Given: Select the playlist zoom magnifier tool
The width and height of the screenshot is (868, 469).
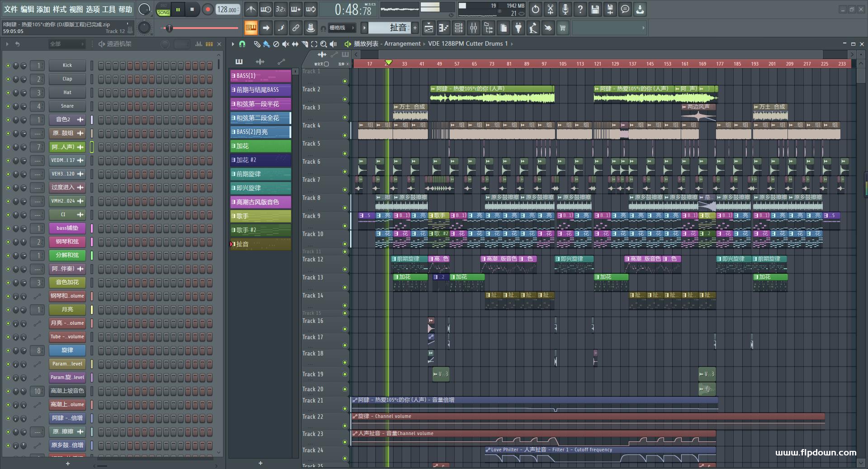Looking at the screenshot, I should click(x=323, y=44).
